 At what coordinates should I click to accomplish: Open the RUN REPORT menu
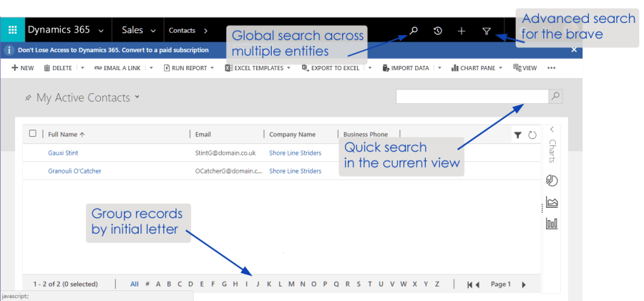click(x=189, y=68)
